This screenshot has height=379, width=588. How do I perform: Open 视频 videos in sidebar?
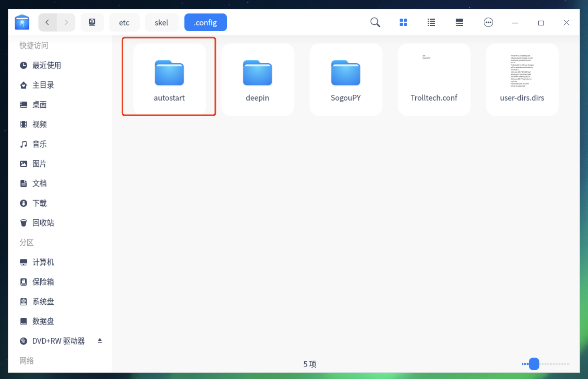tap(61, 124)
